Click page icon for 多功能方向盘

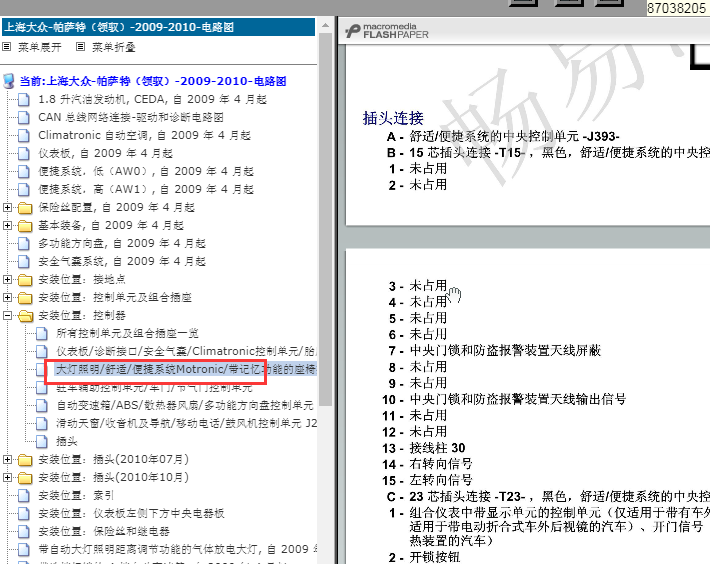click(24, 244)
